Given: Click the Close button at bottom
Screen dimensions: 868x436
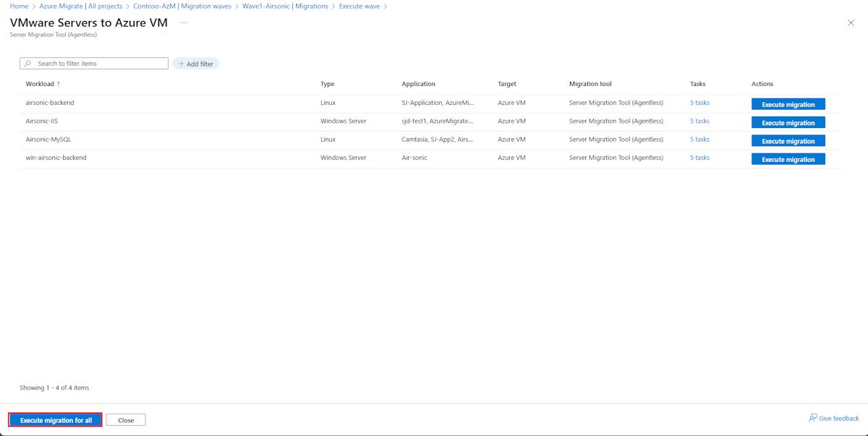Looking at the screenshot, I should coord(126,420).
